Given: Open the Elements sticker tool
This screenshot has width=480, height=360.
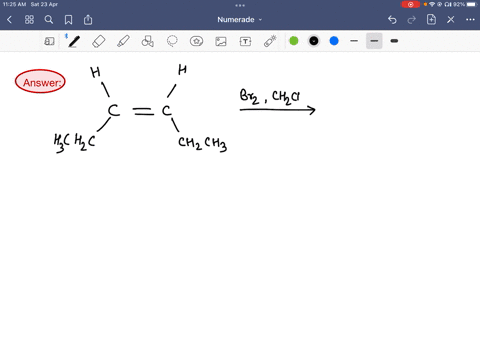Looking at the screenshot, I should (x=196, y=41).
